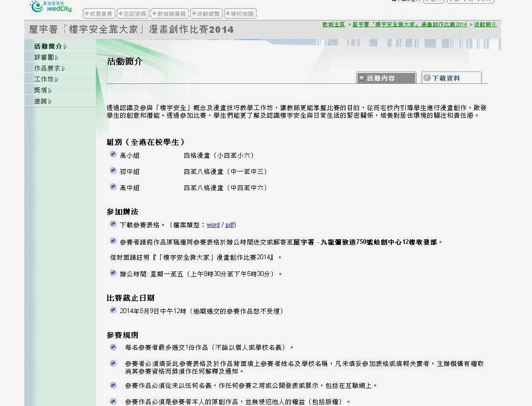The width and height of the screenshot is (532, 406).
Task: Click the 參加辦法 heading
Action: (x=123, y=212)
